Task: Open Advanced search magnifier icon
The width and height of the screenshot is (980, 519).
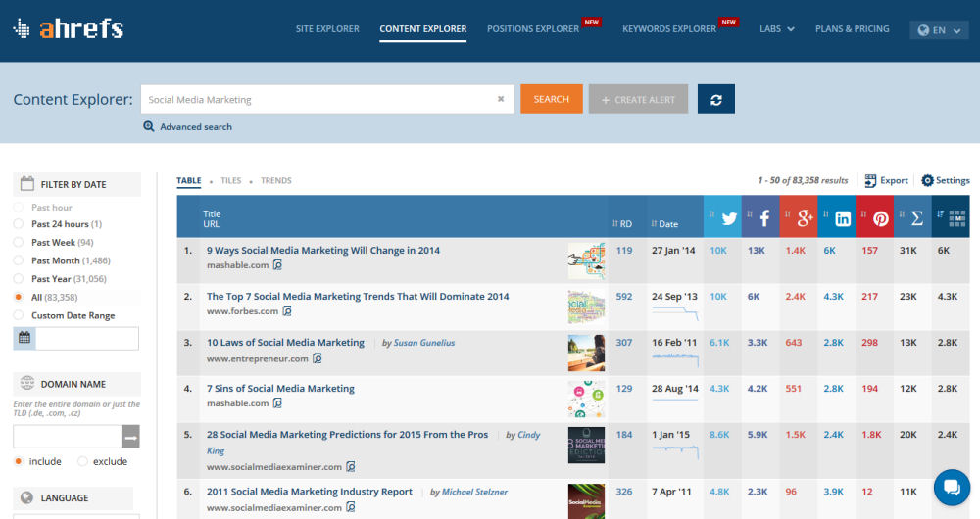Action: (149, 126)
